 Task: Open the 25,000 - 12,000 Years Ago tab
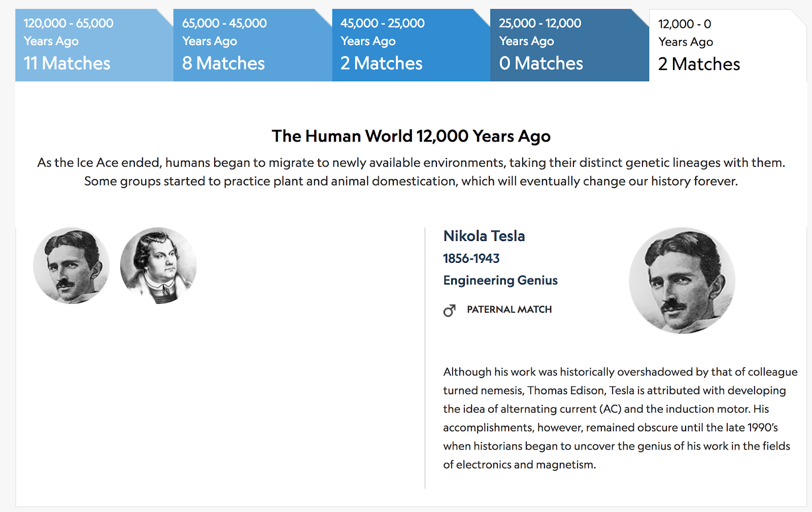click(x=569, y=45)
